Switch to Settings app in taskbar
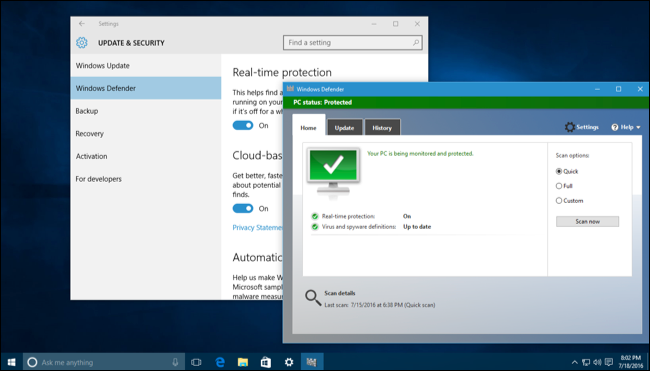This screenshot has width=650, height=371. coord(289,362)
